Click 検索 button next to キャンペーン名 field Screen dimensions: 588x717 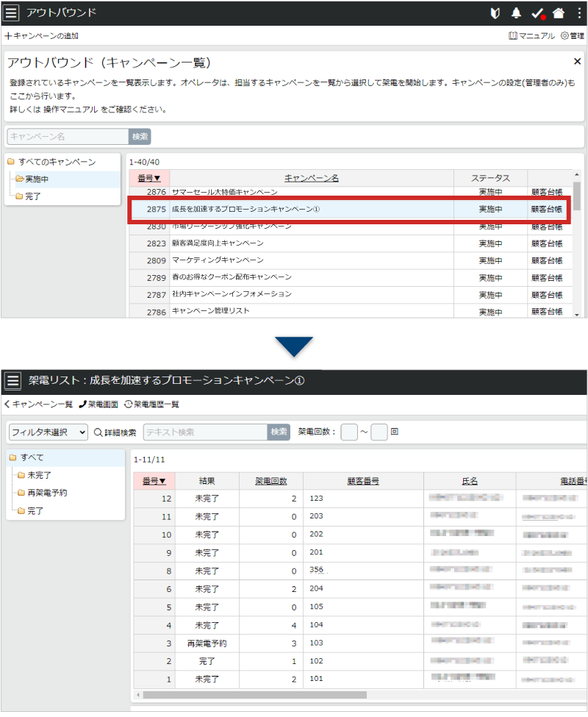[140, 137]
